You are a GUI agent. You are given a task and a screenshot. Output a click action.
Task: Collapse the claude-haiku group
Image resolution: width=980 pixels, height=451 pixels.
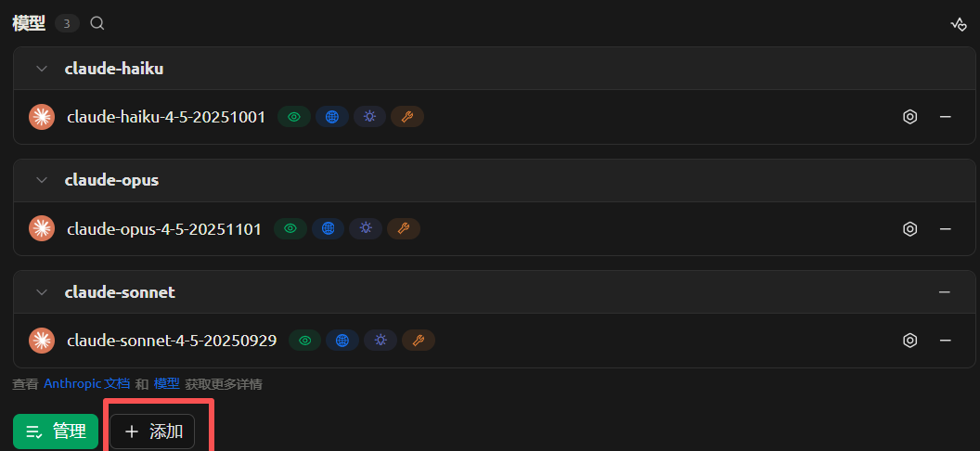[x=41, y=69]
